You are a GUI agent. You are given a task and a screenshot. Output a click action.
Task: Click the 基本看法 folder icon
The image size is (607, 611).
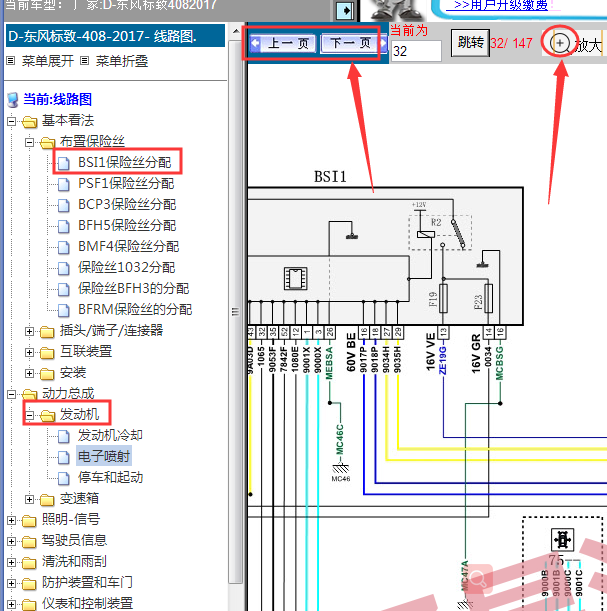coord(30,122)
